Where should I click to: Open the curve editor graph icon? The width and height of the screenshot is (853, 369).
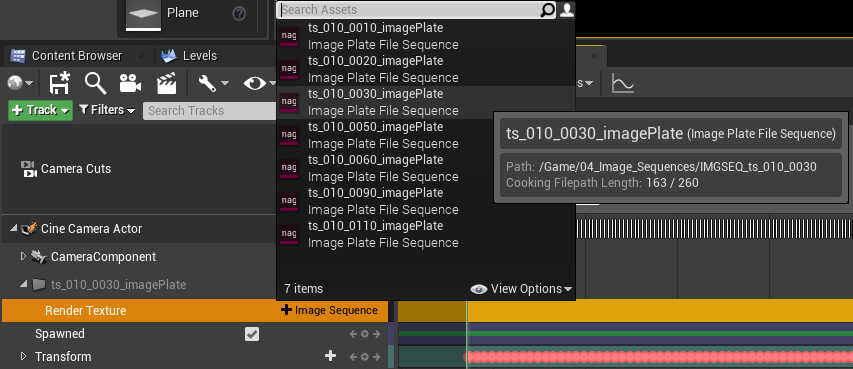[x=622, y=83]
